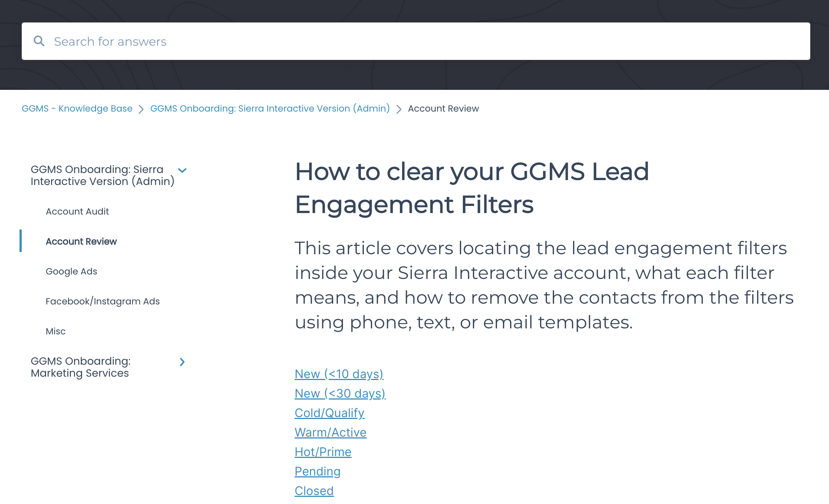Viewport: 829px width, 504px height.
Task: Select the Misc sidebar menu item
Action: pos(56,331)
